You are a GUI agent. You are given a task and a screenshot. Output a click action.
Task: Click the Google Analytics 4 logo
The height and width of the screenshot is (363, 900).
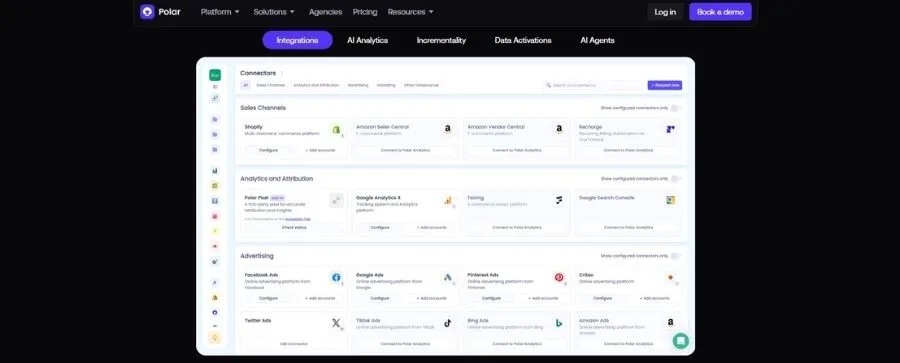[448, 200]
